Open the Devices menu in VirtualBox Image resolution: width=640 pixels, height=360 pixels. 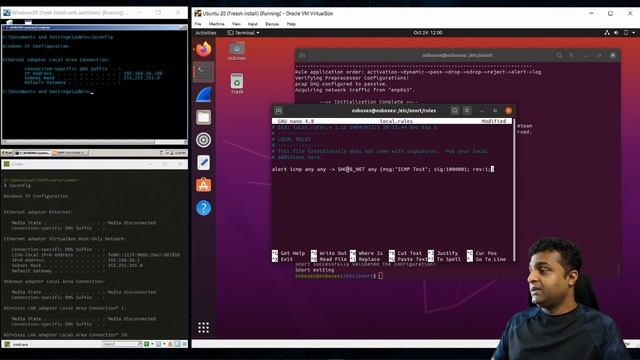coord(272,24)
